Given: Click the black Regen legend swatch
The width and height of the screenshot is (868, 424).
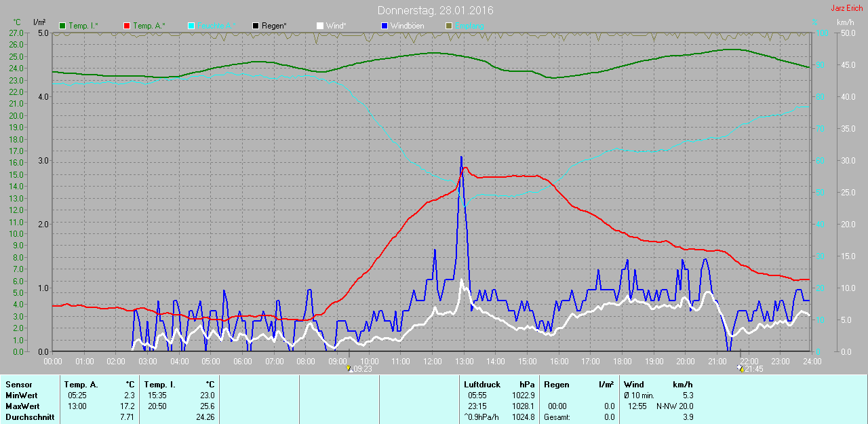Looking at the screenshot, I should tap(256, 26).
